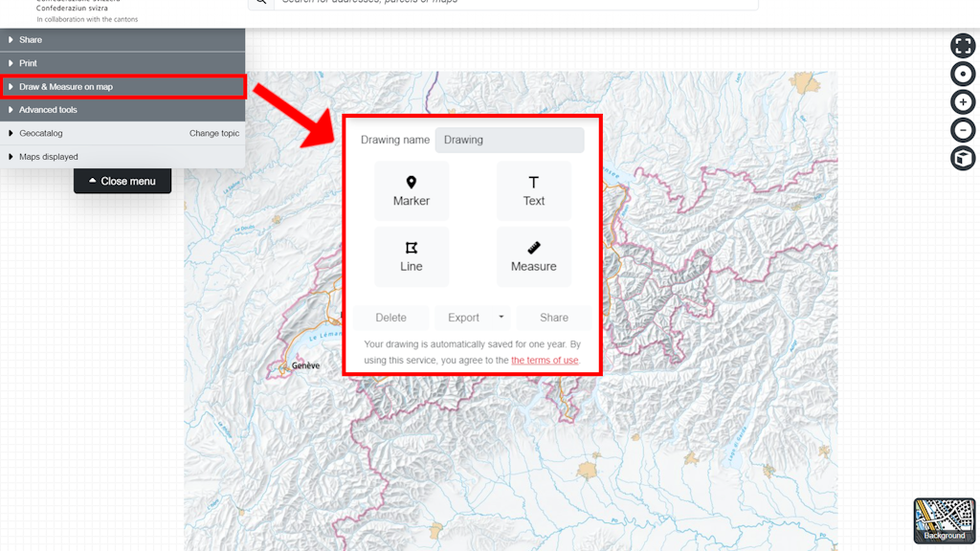Viewport: 980px width, 551px height.
Task: Open the Geocatalog menu section
Action: 41,133
